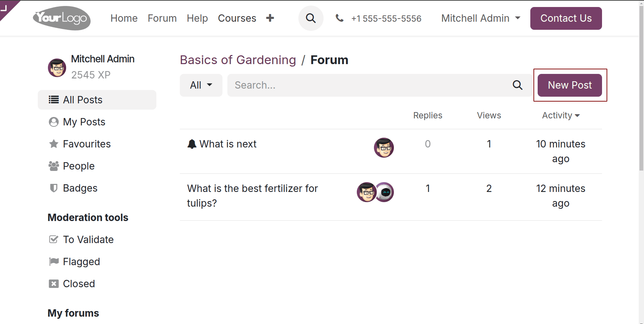Screen dimensions: 644x324
Task: Open the Activity sort dropdown
Action: 561,115
